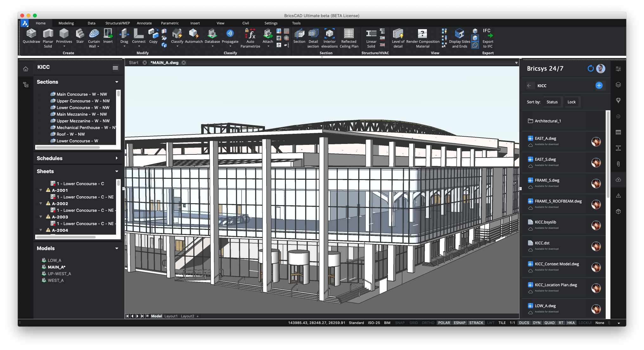This screenshot has height=350, width=644.
Task: Select the Stair tool
Action: [x=80, y=36]
